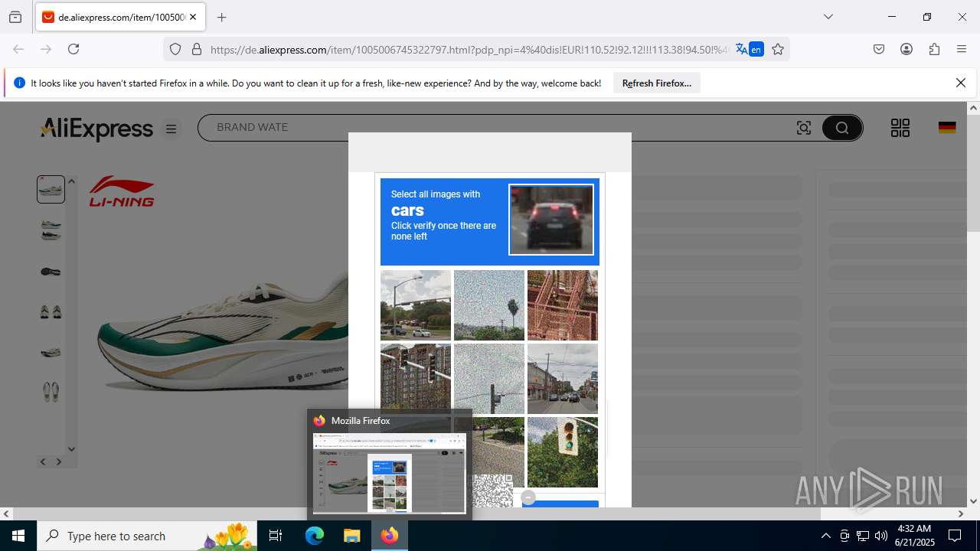Screen dimensions: 980x551
Task: Select the fifth shoe side-view thumbnail
Action: coord(51,352)
